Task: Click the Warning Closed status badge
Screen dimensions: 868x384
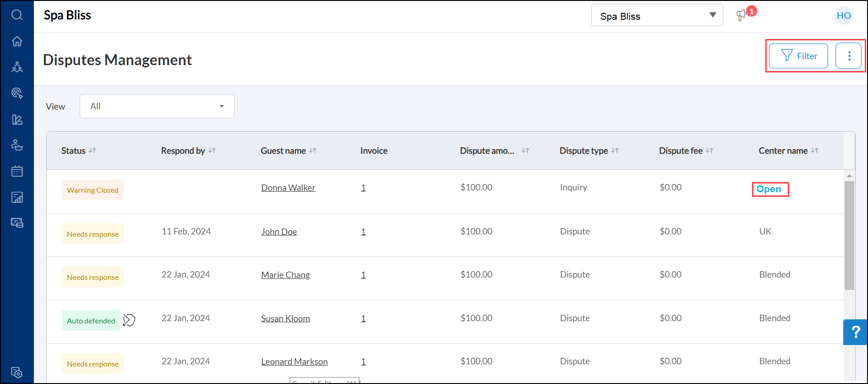Action: [x=93, y=190]
